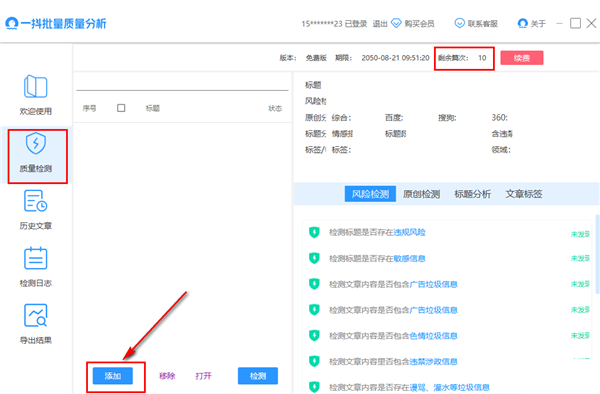Maximize the application window

(575, 23)
